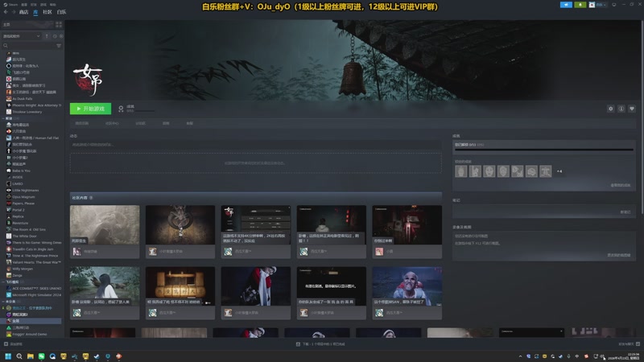
Task: Open Windows taskbar search icon
Action: pos(19,356)
